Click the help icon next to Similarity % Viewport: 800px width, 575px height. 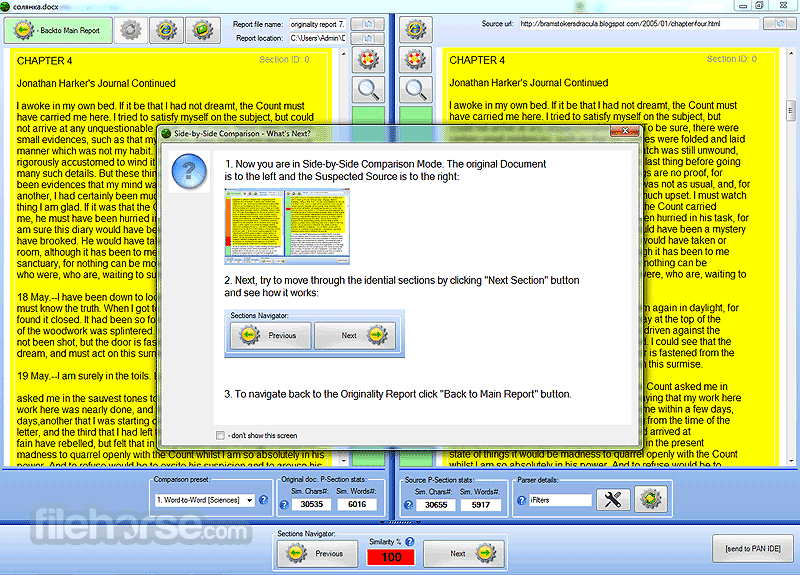point(409,542)
